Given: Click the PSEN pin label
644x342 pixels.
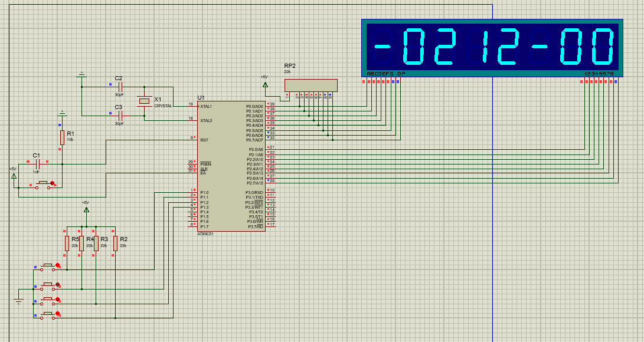Looking at the screenshot, I should 205,163.
